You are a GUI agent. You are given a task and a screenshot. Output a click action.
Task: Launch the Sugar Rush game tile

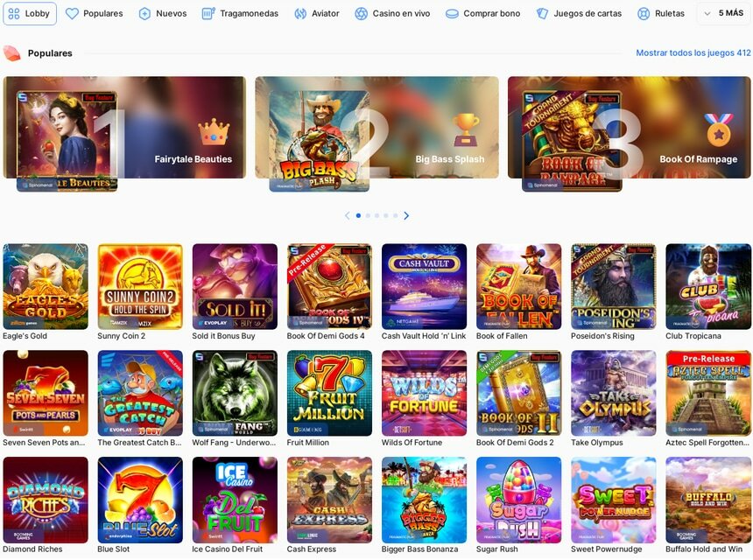tap(518, 500)
